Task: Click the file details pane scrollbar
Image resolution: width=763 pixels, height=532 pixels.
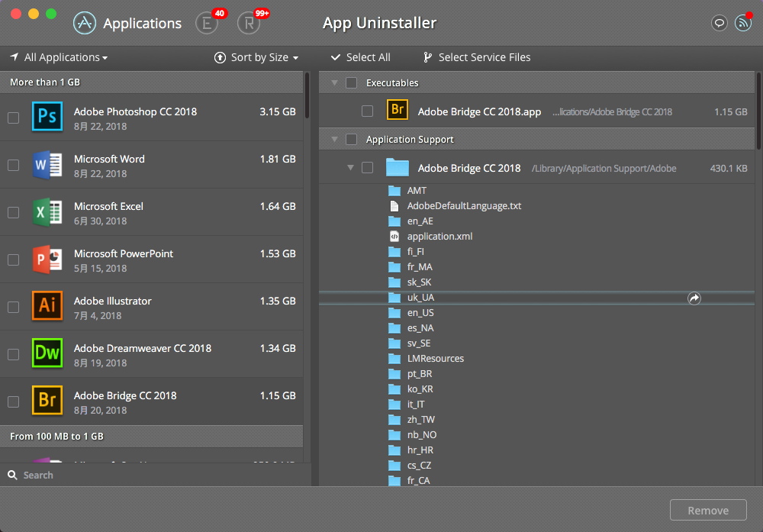Action: point(758,111)
